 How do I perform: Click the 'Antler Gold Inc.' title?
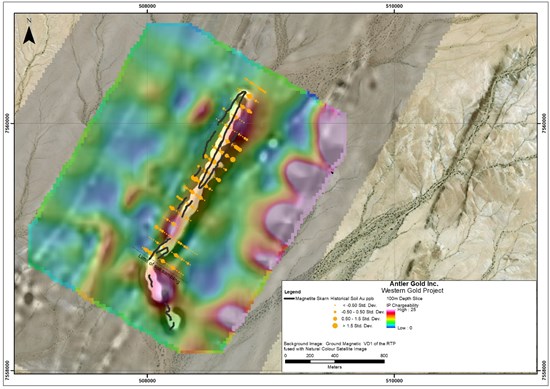(x=414, y=284)
